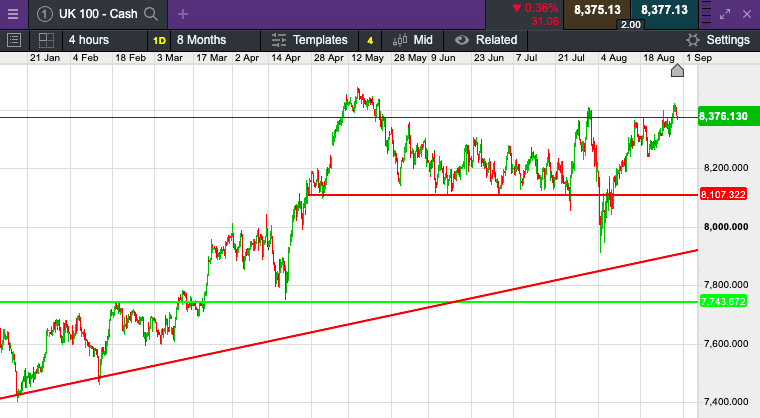The width and height of the screenshot is (760, 418).
Task: Select the red 8,107.322 level label
Action: (723, 194)
